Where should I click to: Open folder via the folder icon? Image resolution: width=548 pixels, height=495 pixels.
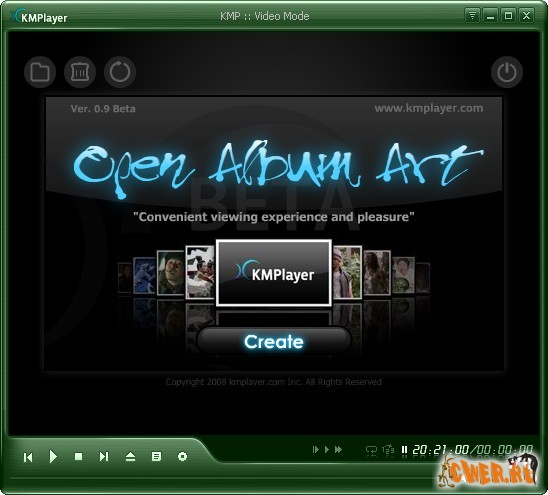(40, 72)
